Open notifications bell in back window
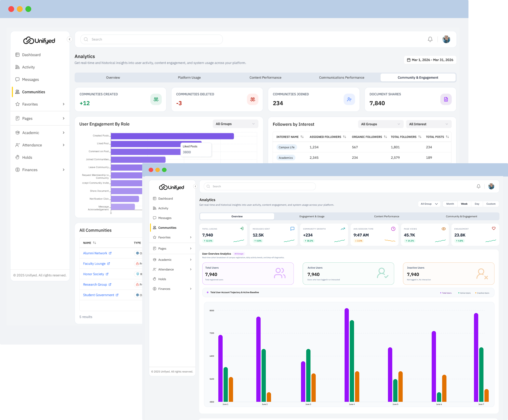Screen dimensions: 508x420 click(x=430, y=39)
